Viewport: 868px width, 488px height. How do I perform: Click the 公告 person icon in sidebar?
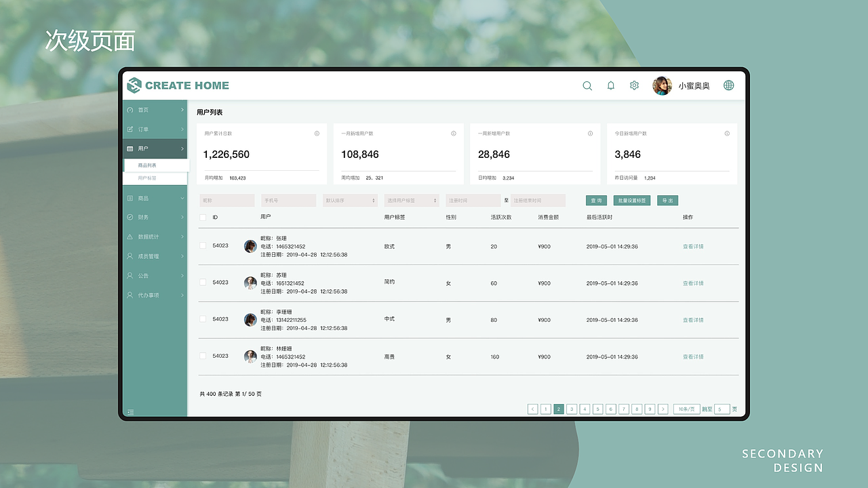click(130, 276)
